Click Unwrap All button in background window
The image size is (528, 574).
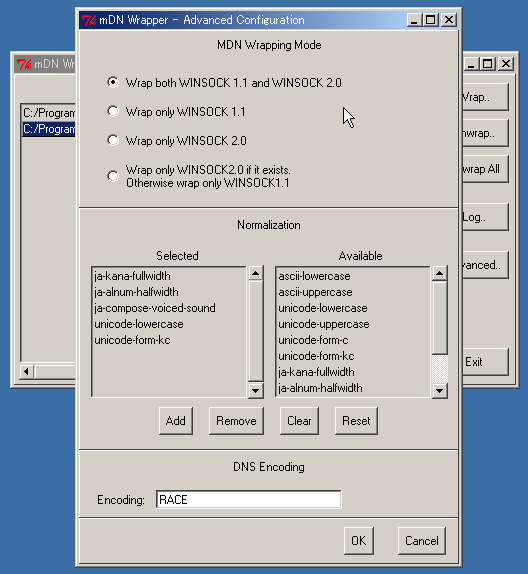point(485,169)
